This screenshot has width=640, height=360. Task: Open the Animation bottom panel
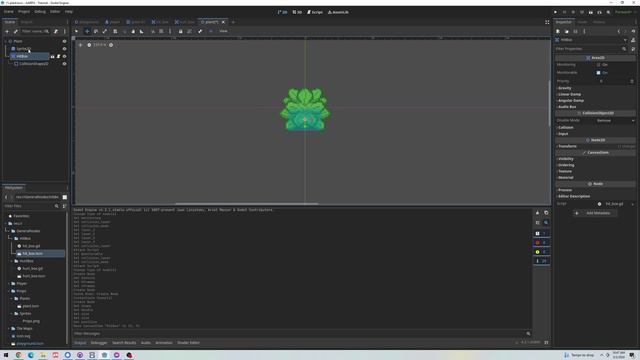164,343
